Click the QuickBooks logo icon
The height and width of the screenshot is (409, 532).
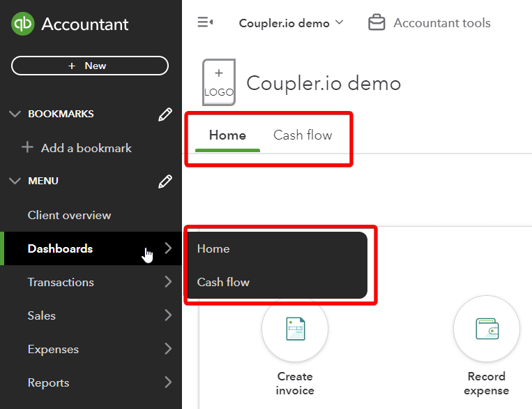(23, 24)
